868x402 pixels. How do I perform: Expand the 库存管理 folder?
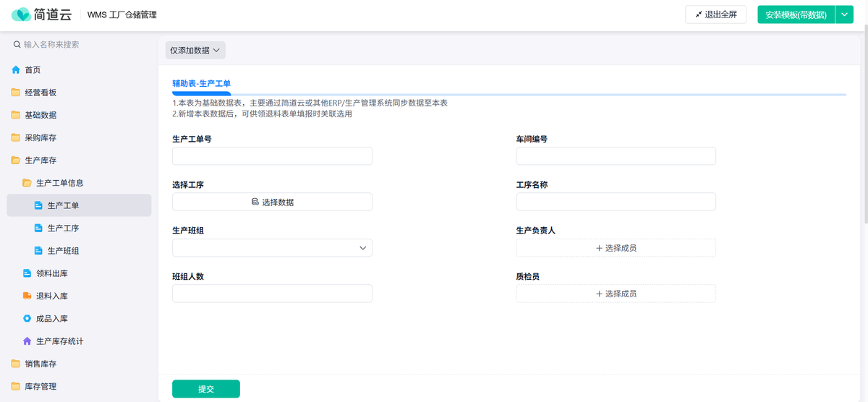pos(79,386)
